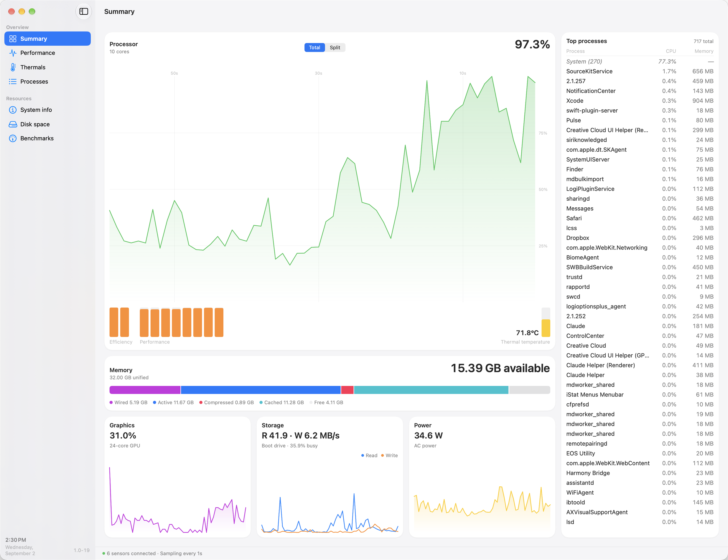Open the System info page

point(48,110)
